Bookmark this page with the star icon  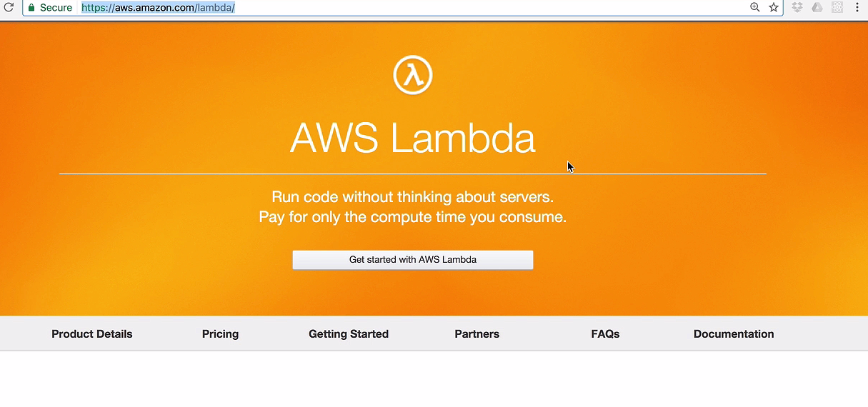click(774, 7)
